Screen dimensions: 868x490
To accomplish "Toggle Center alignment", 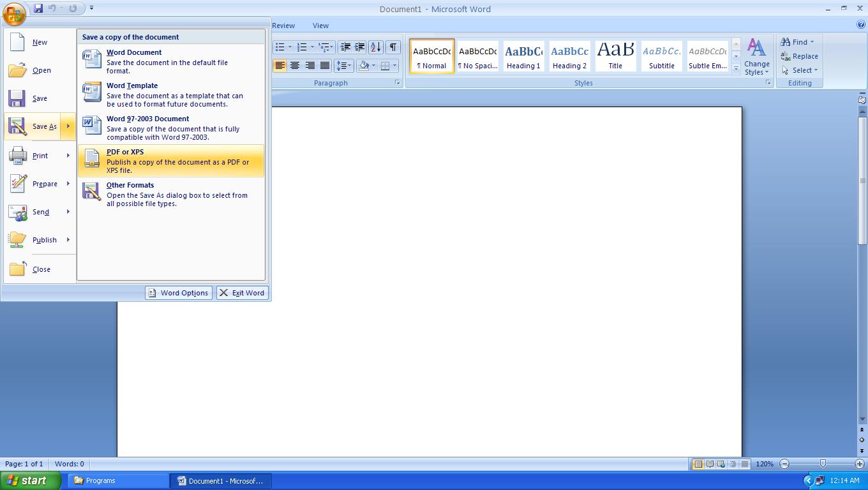I will click(295, 65).
